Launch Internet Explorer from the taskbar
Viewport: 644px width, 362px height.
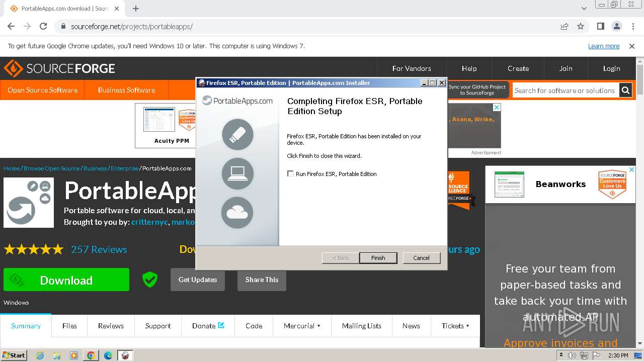point(40,355)
